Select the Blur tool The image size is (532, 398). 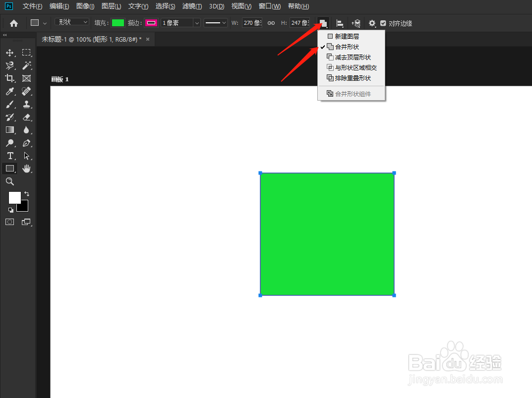click(x=26, y=130)
